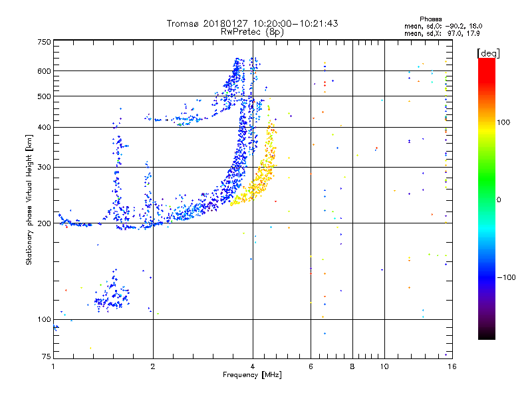Image resolution: width=532 pixels, height=399 pixels.
Task: Click the x-axis title 'Frequency [MHz]'
Action: 252,375
